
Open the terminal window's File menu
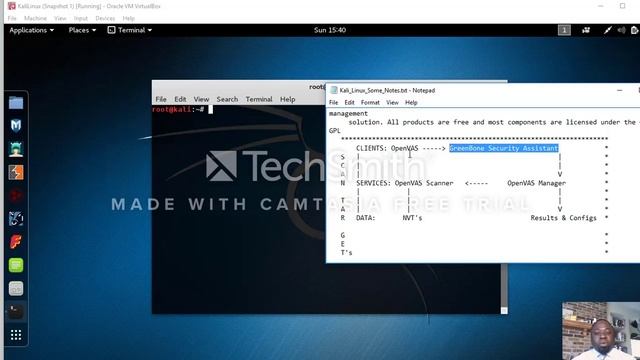(161, 99)
